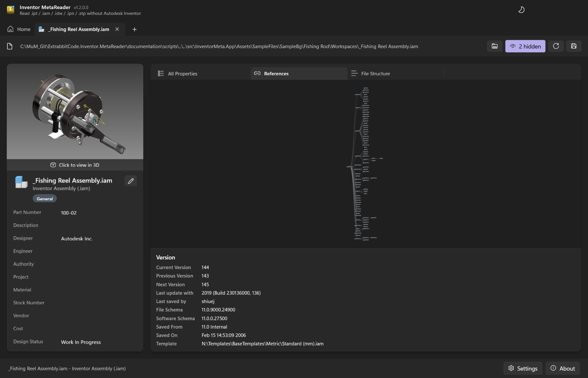Reload the file with refresh icon
The width and height of the screenshot is (588, 378).
coord(556,46)
